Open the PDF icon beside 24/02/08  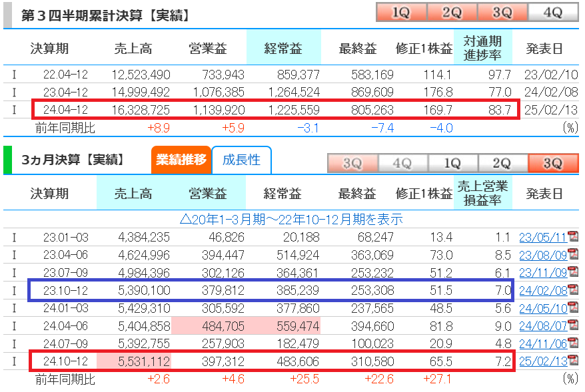pyautogui.click(x=573, y=290)
